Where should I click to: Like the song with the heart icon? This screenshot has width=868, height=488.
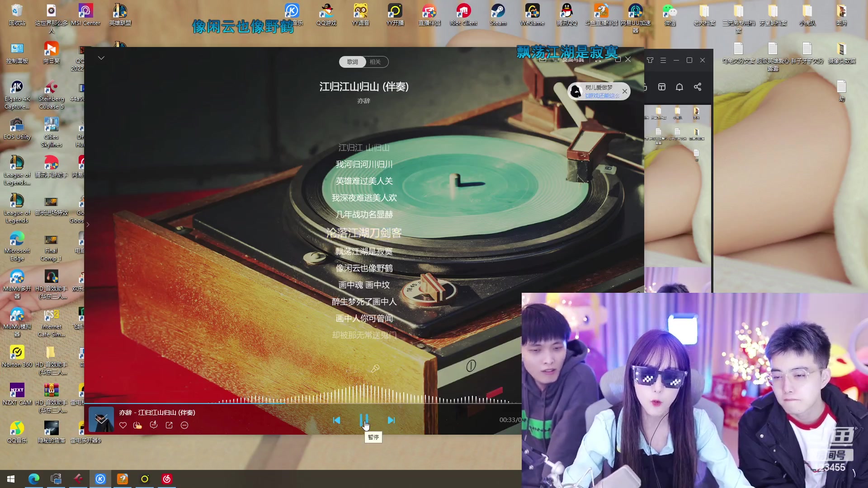(123, 425)
